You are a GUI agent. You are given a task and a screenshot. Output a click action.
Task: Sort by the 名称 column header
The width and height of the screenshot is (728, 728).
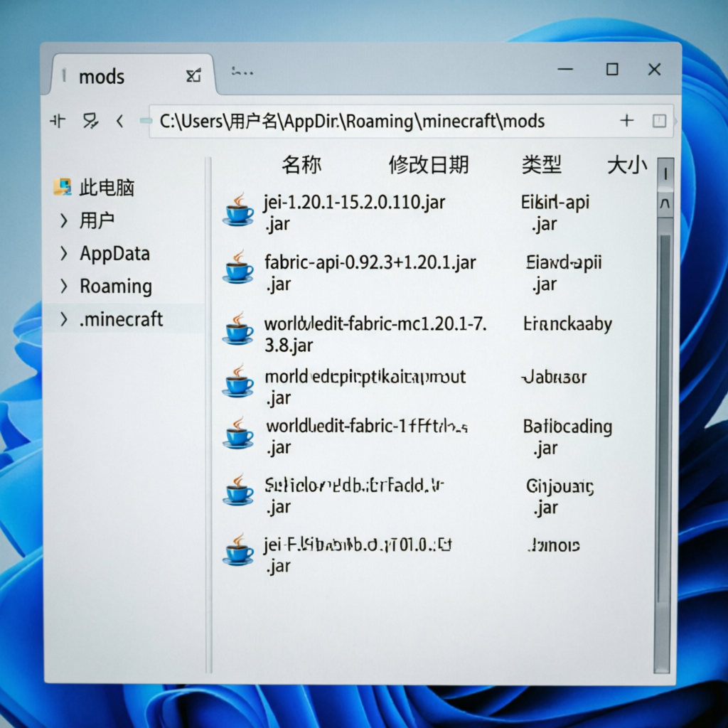coord(301,165)
